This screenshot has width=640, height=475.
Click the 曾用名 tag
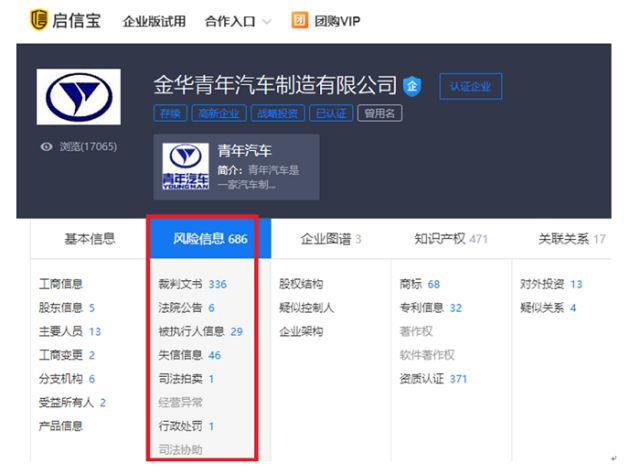(380, 113)
